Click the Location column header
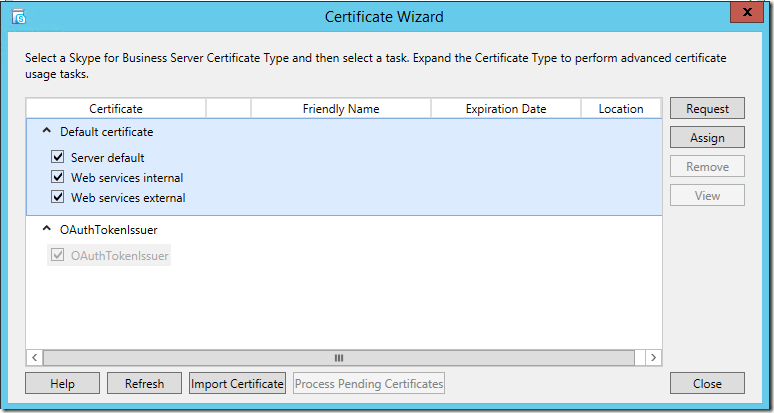The height and width of the screenshot is (413, 774). click(621, 109)
